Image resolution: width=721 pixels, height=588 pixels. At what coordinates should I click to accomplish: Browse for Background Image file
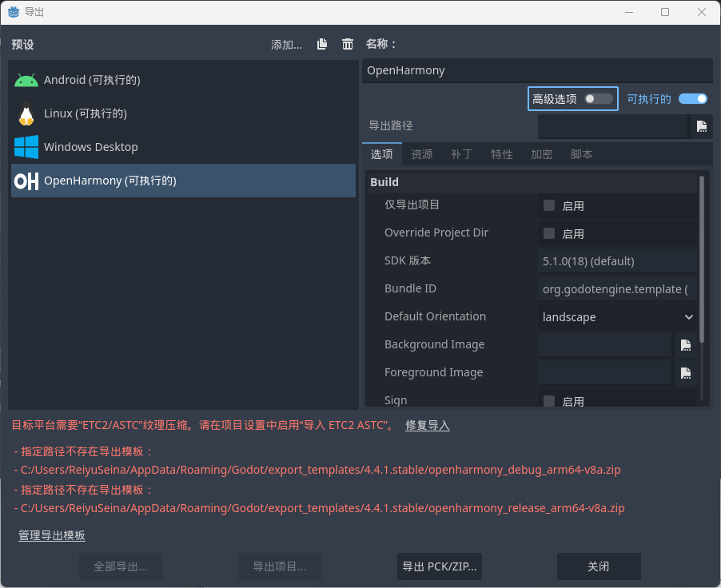point(686,345)
